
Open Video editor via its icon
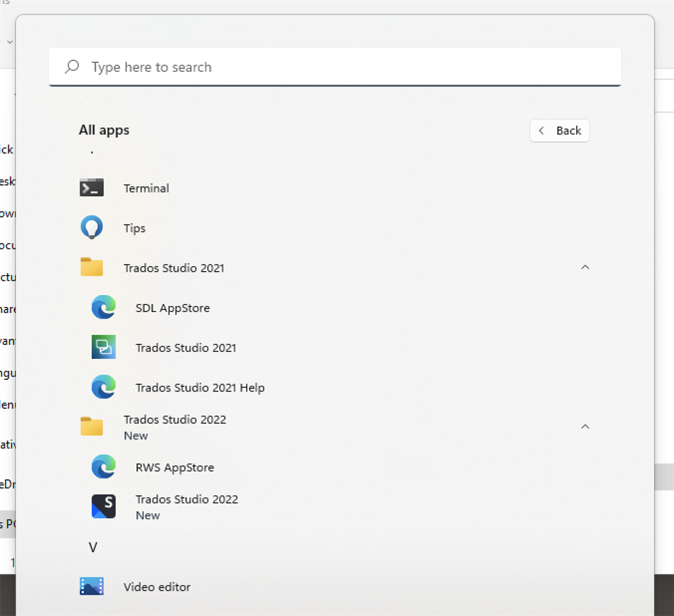[91, 586]
